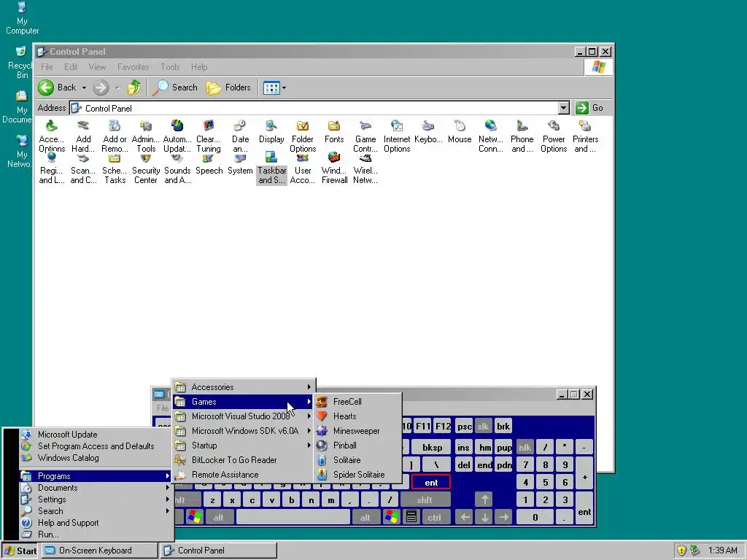Viewport: 747px width, 560px height.
Task: Toggle the slk key on keyboard
Action: (x=483, y=426)
